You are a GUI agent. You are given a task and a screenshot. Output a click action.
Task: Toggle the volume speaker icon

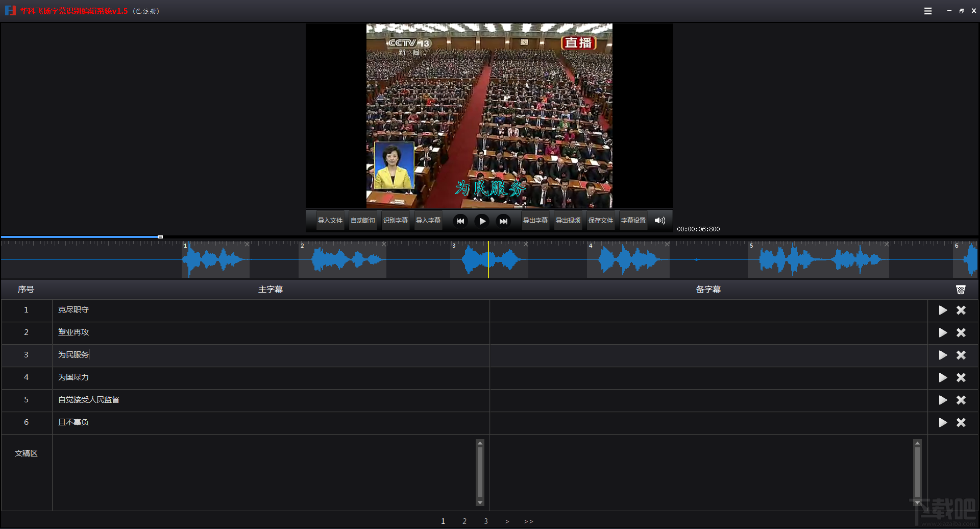(660, 221)
